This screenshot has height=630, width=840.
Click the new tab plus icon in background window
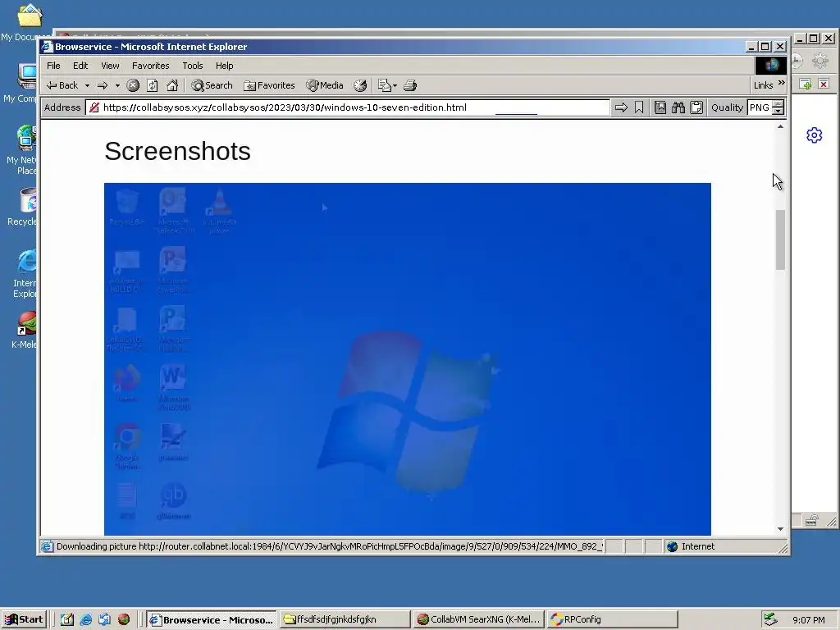click(806, 84)
